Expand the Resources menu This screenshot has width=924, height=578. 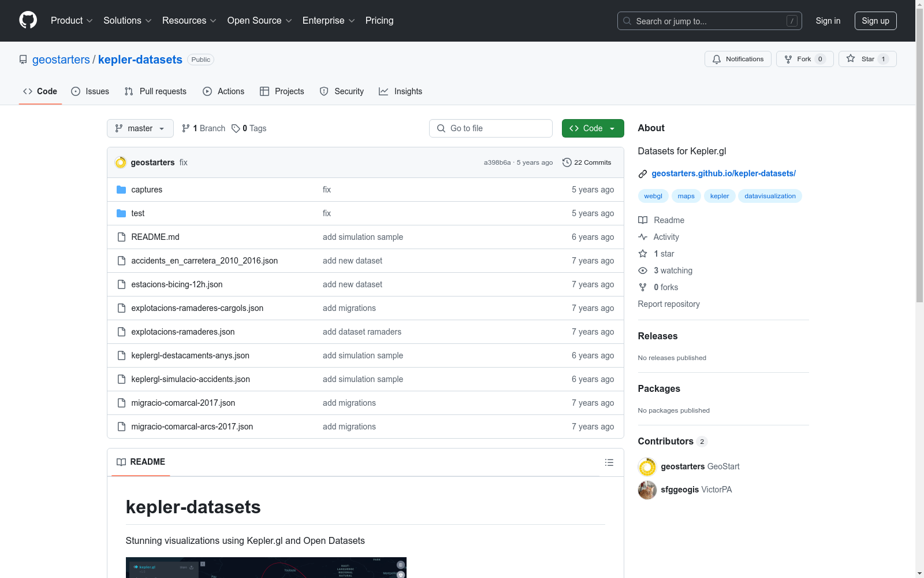pos(189,21)
